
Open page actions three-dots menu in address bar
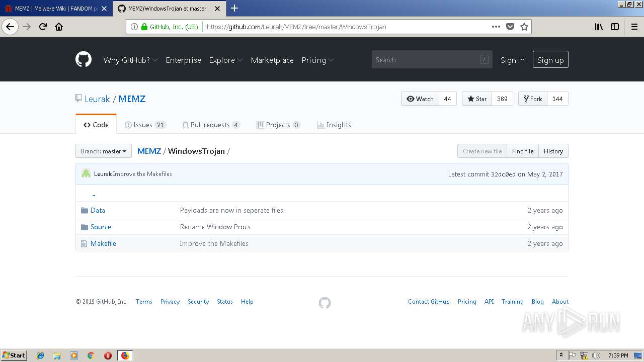click(x=496, y=27)
